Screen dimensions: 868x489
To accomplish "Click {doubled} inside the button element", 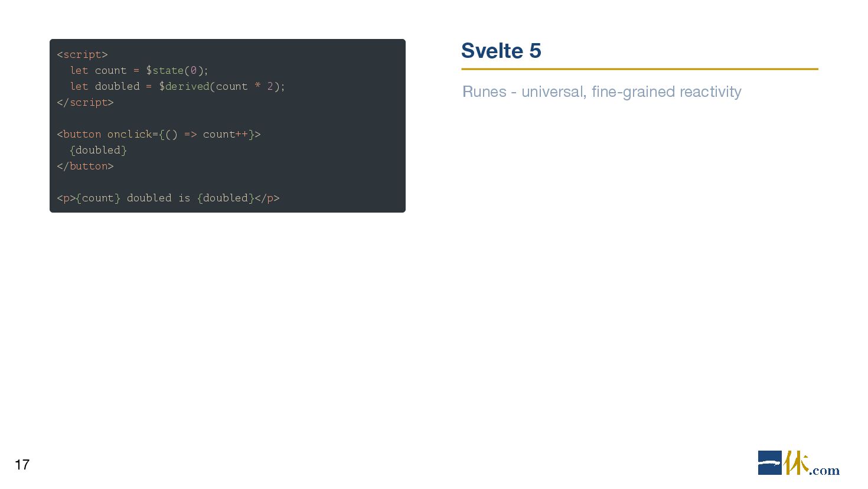I will [x=98, y=150].
